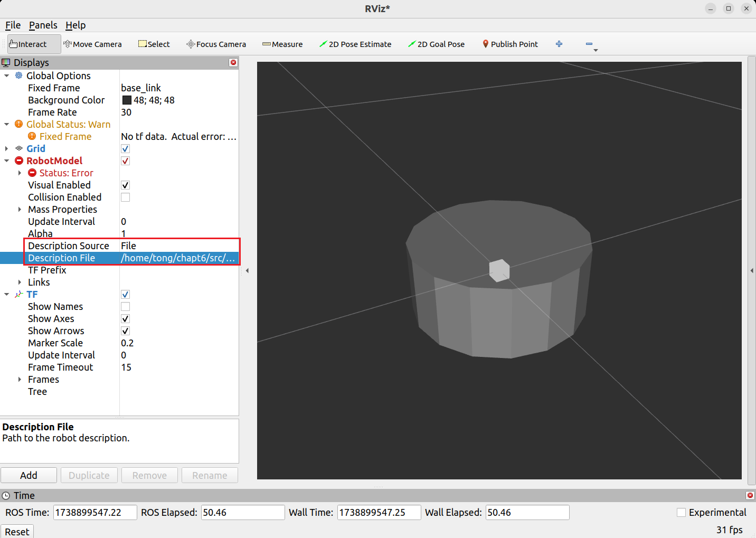Click the blue plus add-tool icon
756x538 pixels.
pyautogui.click(x=559, y=44)
